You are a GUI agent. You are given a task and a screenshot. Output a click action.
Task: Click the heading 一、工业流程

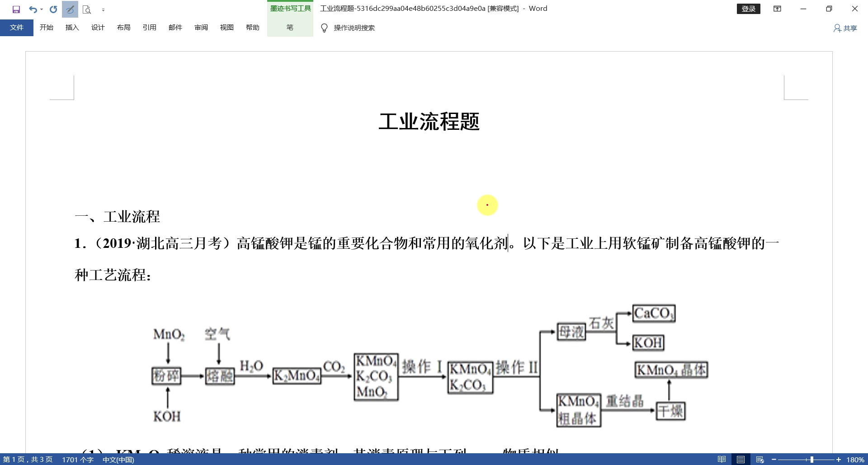(x=118, y=217)
